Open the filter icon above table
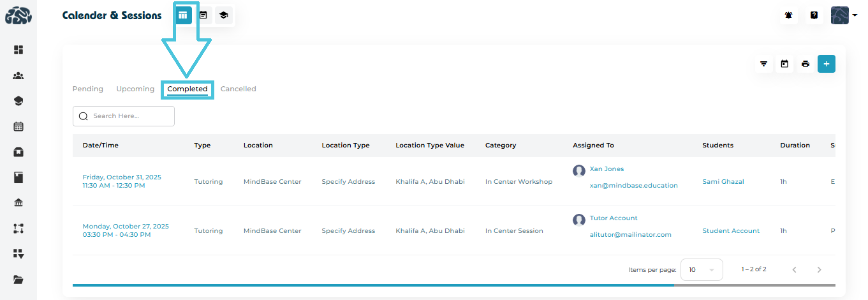The width and height of the screenshot is (868, 300). pyautogui.click(x=763, y=64)
